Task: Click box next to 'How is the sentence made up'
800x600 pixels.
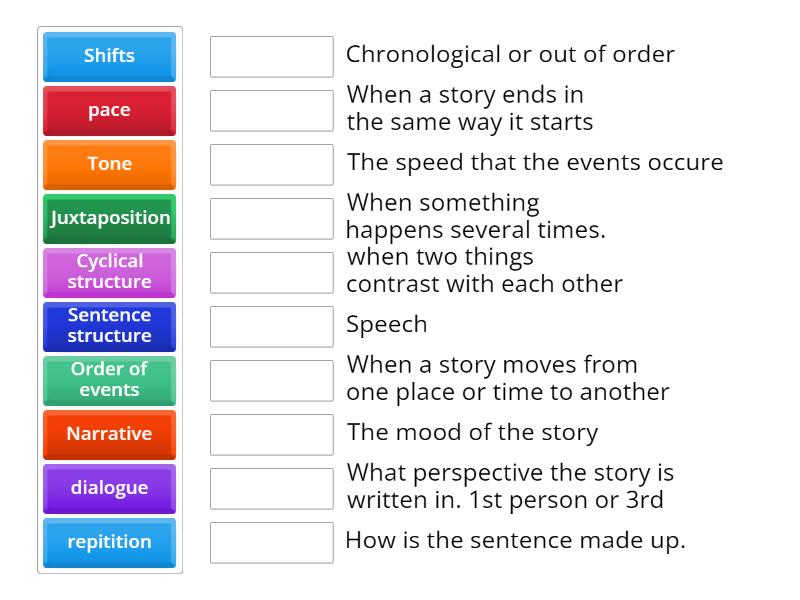Action: 271,542
